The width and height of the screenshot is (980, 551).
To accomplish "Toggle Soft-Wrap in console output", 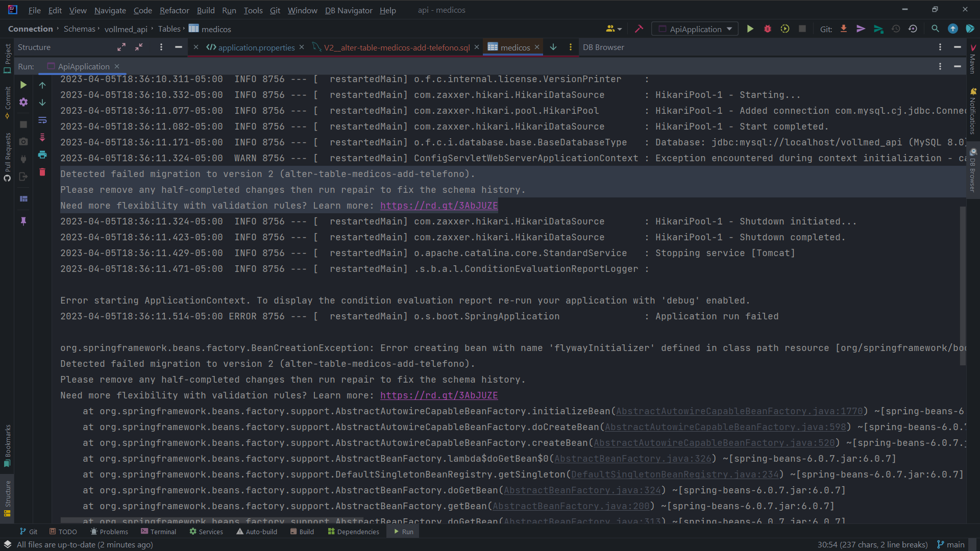I will [x=42, y=120].
